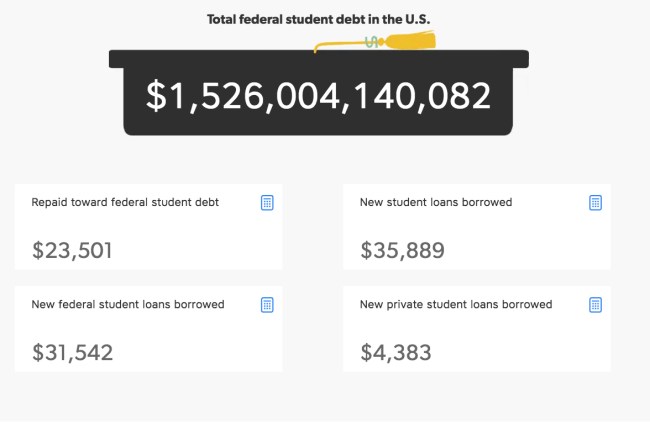The image size is (650, 422).
Task: Click the New private student loans borrowed label
Action: [455, 304]
